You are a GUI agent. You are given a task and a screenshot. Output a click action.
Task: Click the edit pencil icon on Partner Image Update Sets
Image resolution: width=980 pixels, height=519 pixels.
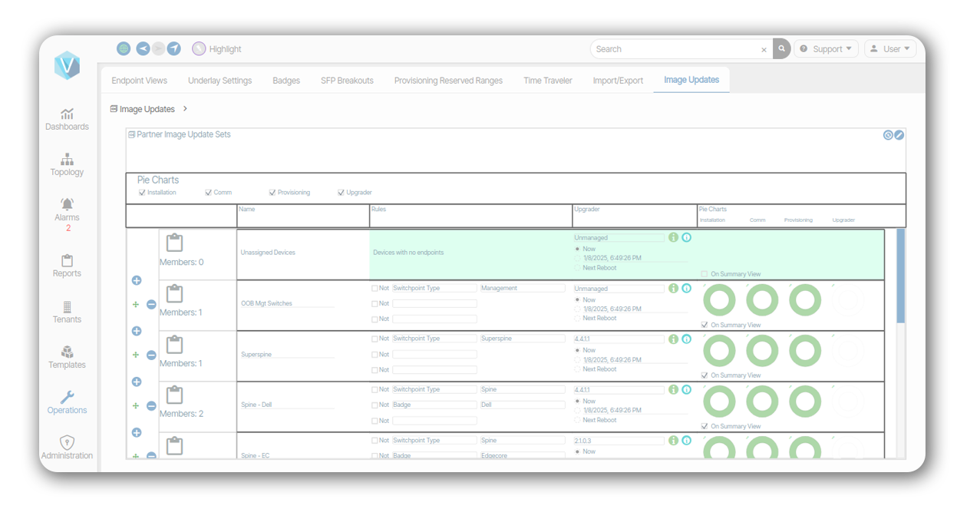click(x=899, y=135)
